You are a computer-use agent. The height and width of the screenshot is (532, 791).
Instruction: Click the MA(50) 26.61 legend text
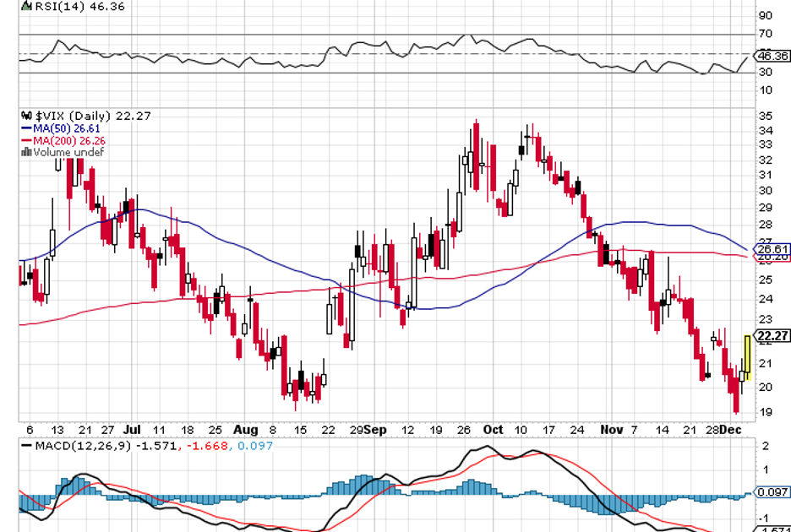pos(68,128)
